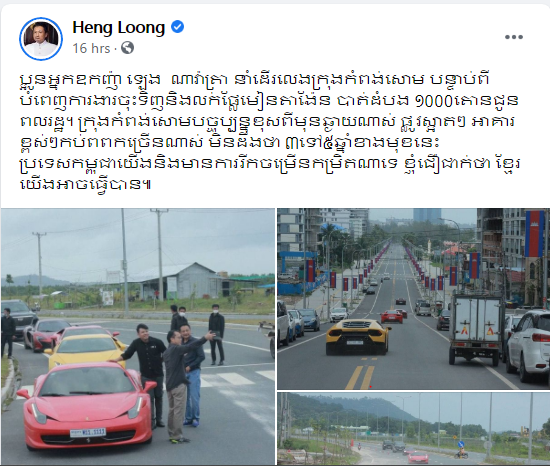
Task: Click the red sports car on street
Action: click(x=391, y=316)
